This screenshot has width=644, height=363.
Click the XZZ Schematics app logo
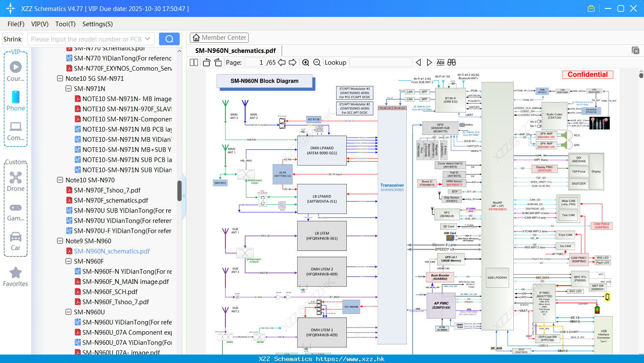tap(10, 8)
